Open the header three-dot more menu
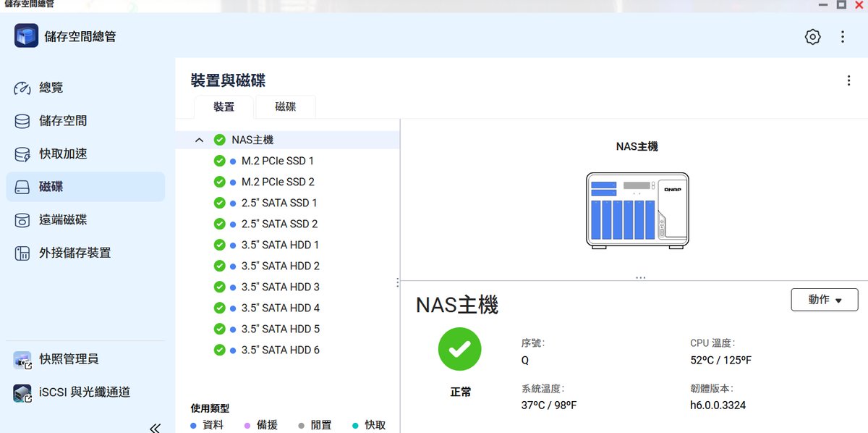The image size is (868, 433). pyautogui.click(x=843, y=37)
